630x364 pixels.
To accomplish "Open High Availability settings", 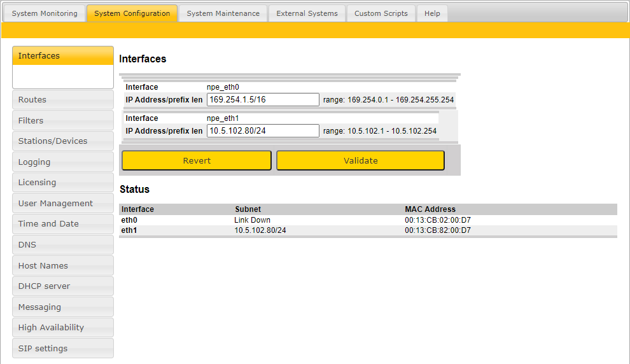I will [62, 328].
